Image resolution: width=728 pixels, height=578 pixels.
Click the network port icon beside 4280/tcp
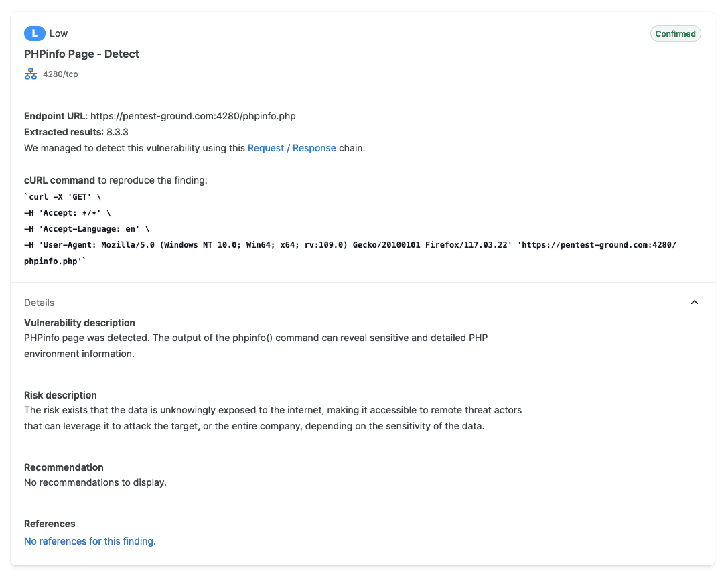coord(31,74)
